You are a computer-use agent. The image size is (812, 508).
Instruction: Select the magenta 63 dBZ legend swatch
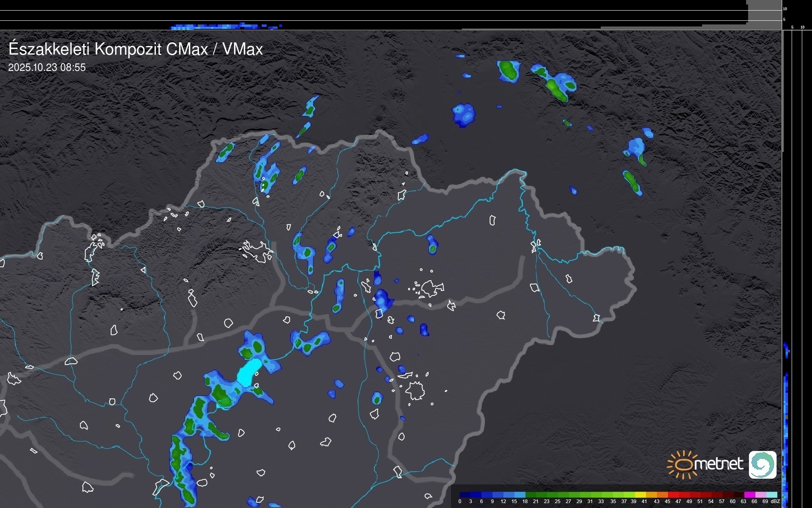pyautogui.click(x=750, y=495)
